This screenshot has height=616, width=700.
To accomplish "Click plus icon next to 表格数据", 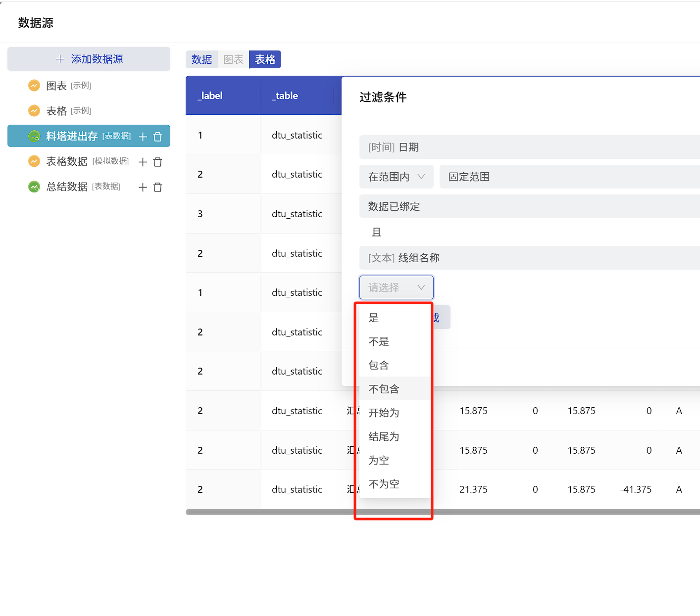I will [143, 162].
